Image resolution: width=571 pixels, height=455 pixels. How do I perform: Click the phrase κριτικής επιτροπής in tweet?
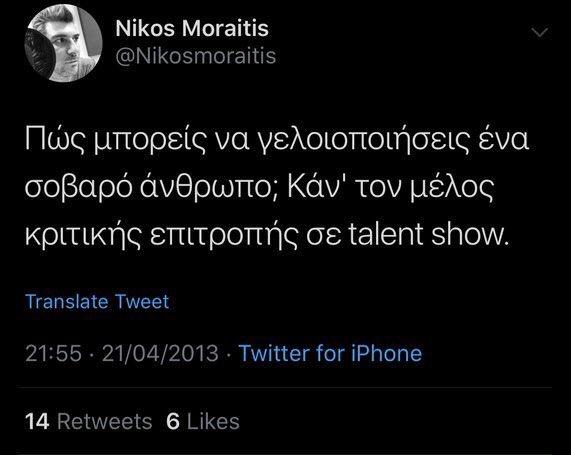pos(162,234)
